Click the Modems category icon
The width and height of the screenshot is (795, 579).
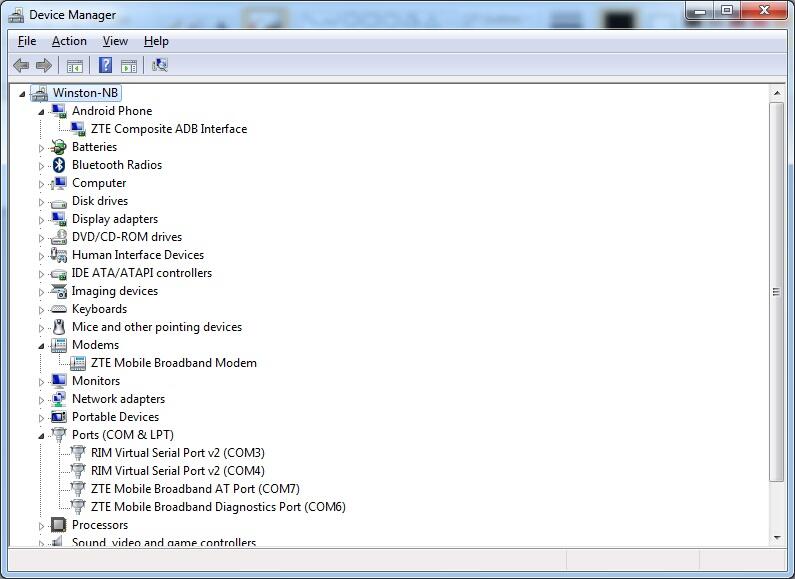pyautogui.click(x=59, y=345)
